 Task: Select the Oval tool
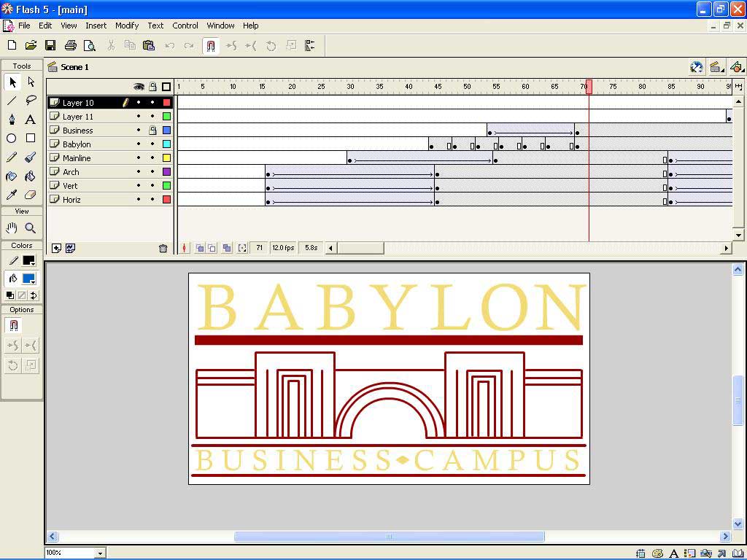(x=12, y=138)
